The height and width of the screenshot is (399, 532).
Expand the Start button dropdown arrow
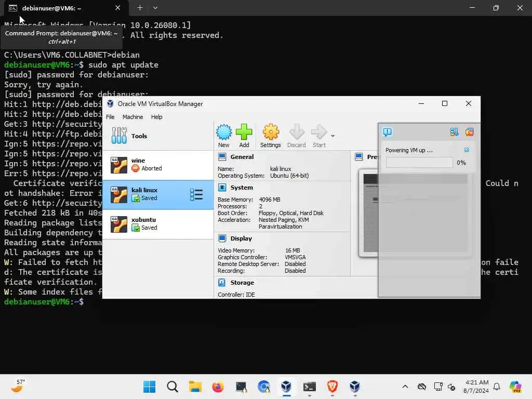click(333, 136)
